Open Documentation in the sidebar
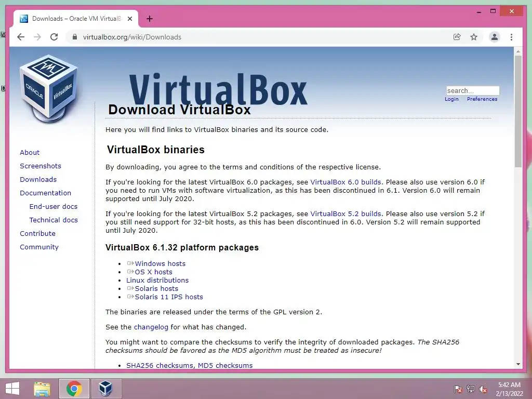This screenshot has height=399, width=532. tap(46, 193)
